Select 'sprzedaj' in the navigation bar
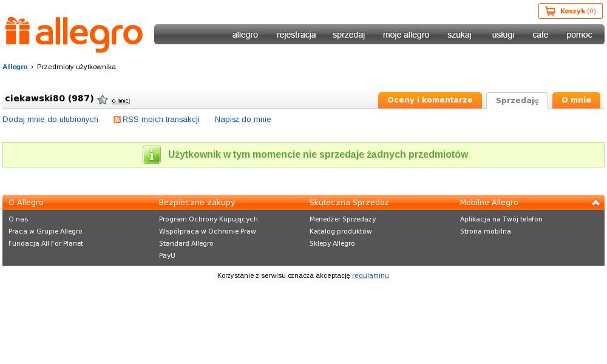Viewport: 607px width, 364px height. (349, 35)
